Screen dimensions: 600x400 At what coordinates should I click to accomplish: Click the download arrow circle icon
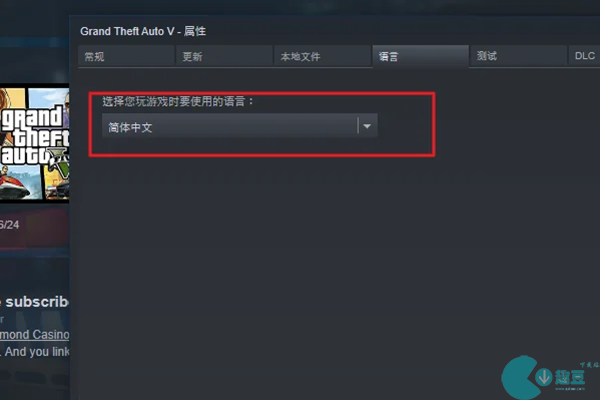(544, 377)
